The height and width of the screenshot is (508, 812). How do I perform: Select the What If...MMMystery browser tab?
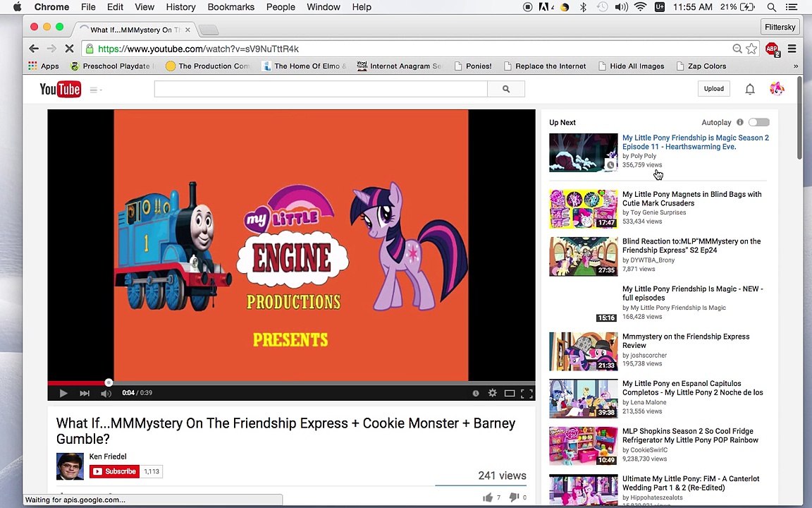pyautogui.click(x=134, y=30)
